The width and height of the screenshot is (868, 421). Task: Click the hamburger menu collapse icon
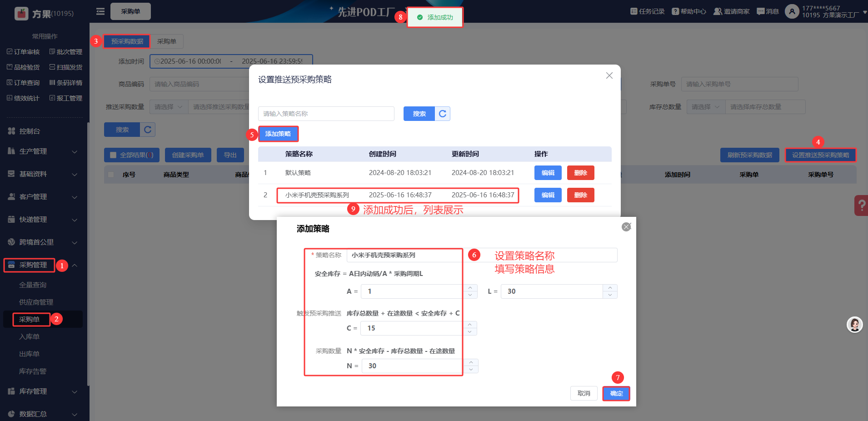point(100,11)
